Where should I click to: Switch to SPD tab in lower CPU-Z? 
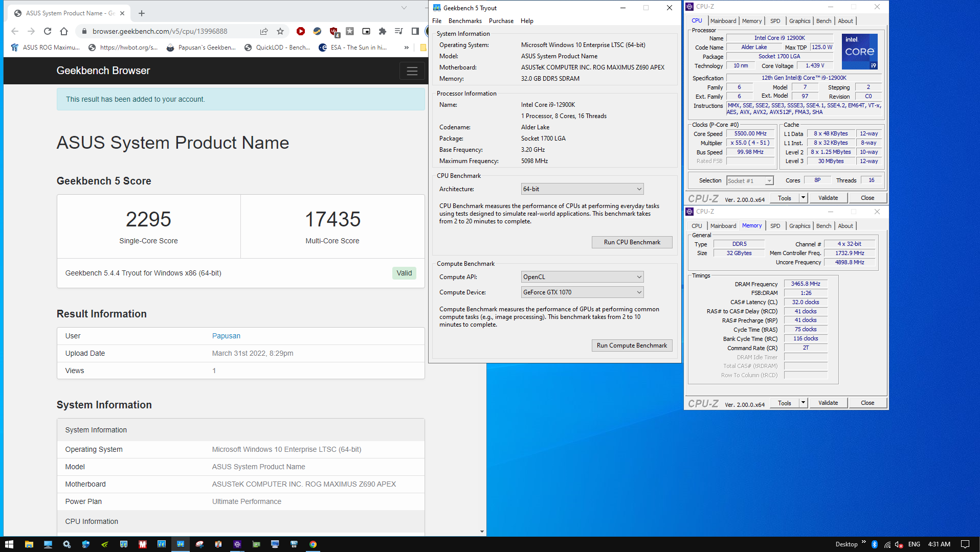pyautogui.click(x=775, y=226)
